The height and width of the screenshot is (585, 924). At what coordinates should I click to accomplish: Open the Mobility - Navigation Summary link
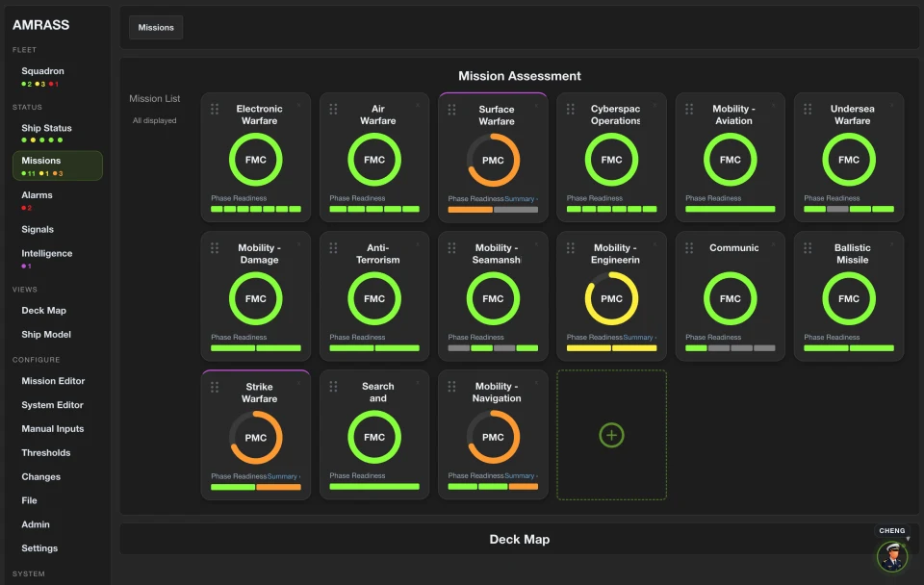[520, 476]
